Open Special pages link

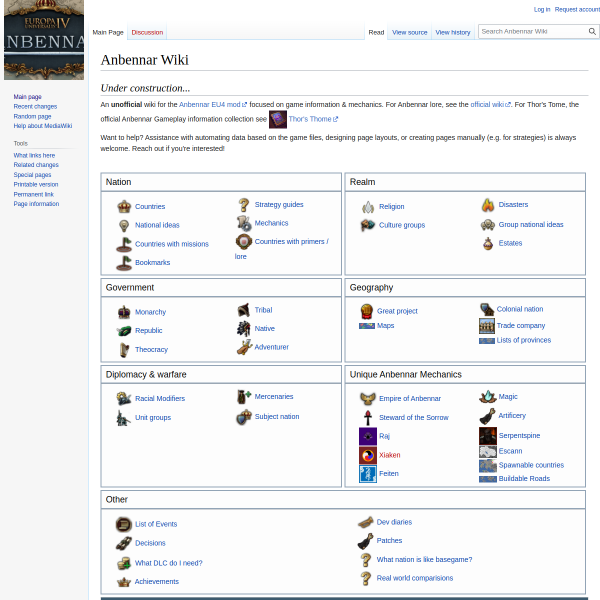[x=32, y=175]
